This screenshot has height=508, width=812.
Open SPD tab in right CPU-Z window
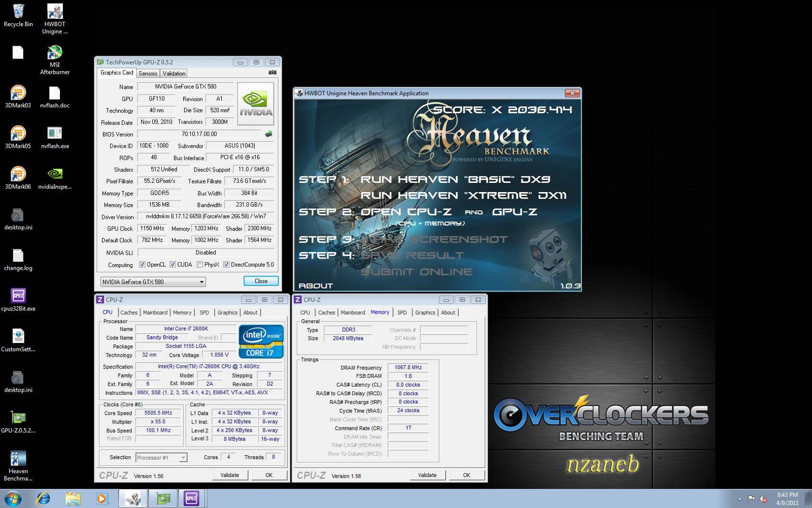[x=402, y=312]
